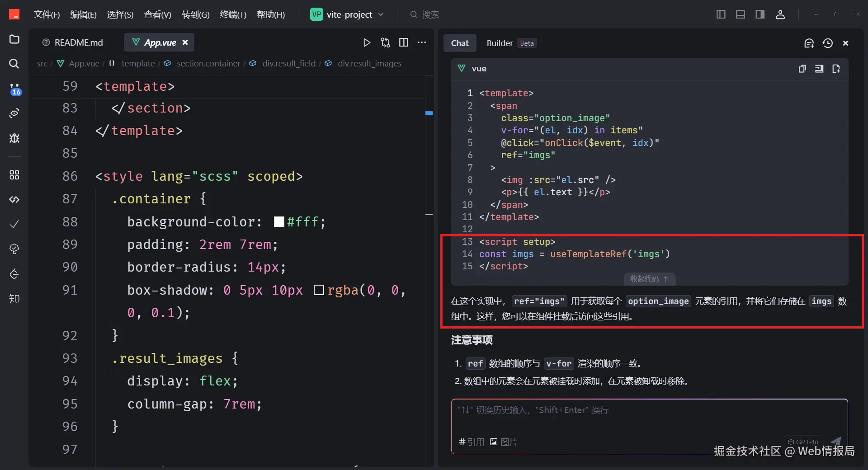Image resolution: width=868 pixels, height=470 pixels.
Task: Open chat history clock icon
Action: 828,43
